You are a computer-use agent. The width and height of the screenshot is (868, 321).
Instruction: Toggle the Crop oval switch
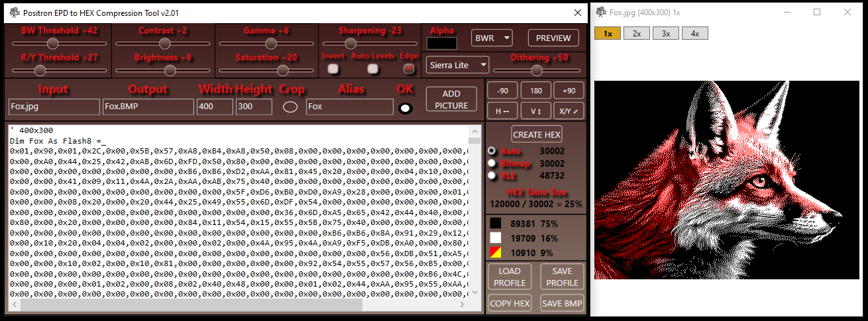click(x=290, y=107)
